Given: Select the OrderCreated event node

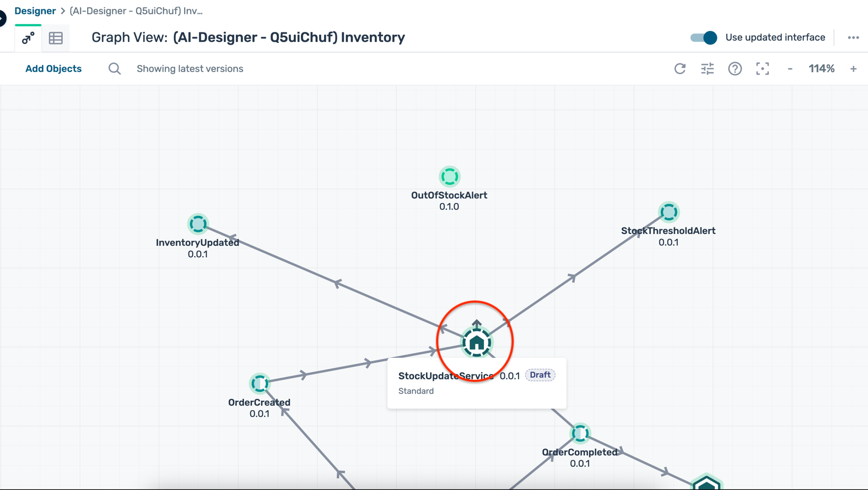Looking at the screenshot, I should (260, 383).
